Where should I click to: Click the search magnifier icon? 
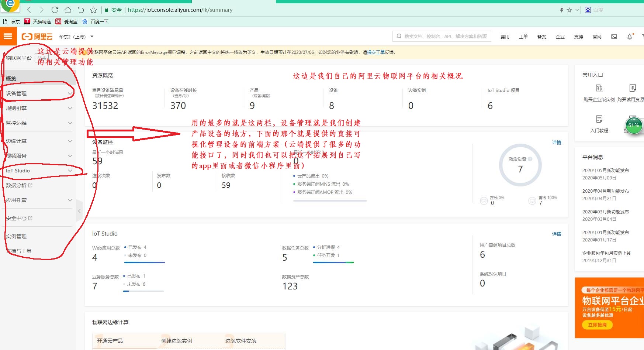[x=399, y=36]
